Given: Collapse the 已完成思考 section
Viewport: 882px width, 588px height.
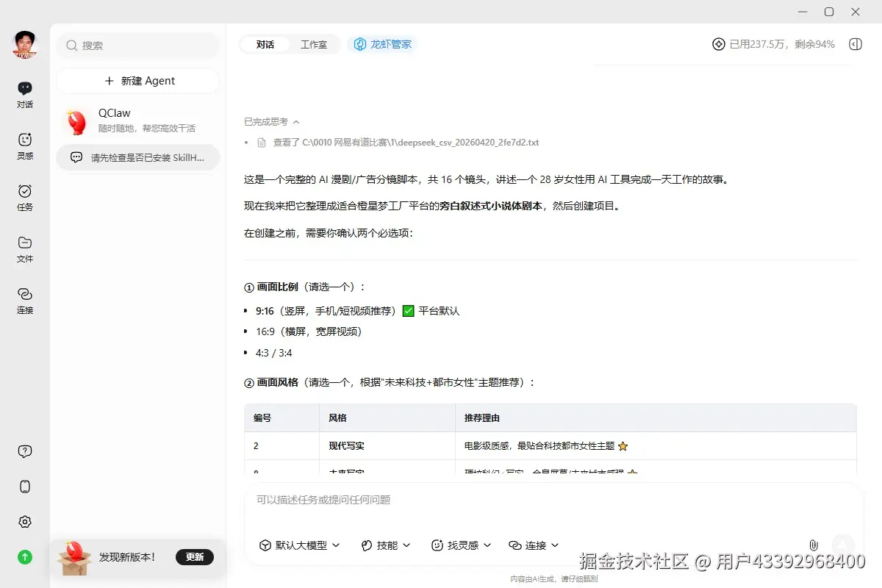Looking at the screenshot, I should point(270,121).
